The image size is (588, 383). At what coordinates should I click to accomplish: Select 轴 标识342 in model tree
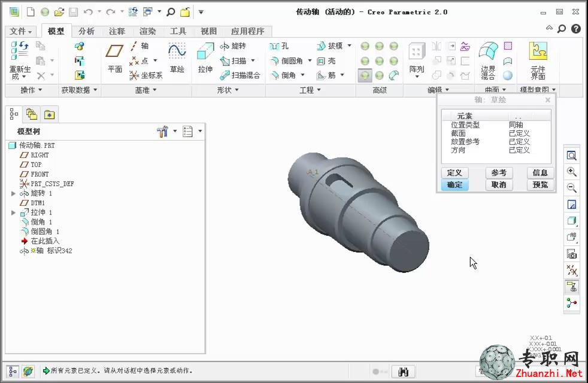46,251
